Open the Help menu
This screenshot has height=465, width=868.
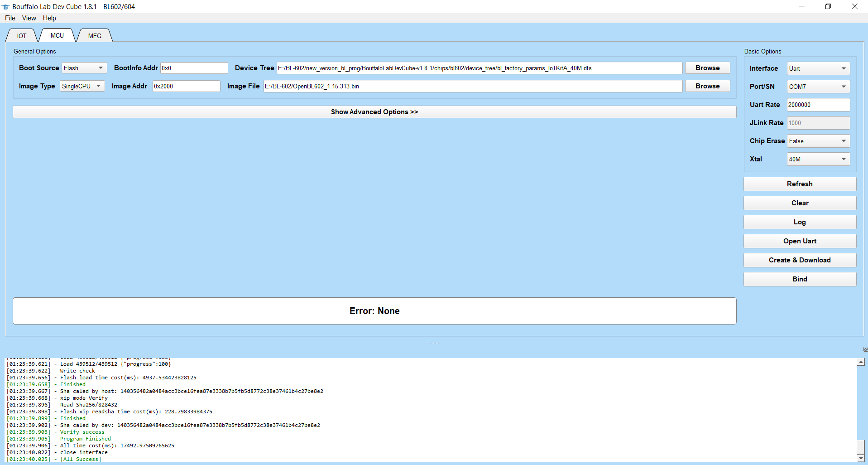tap(49, 18)
